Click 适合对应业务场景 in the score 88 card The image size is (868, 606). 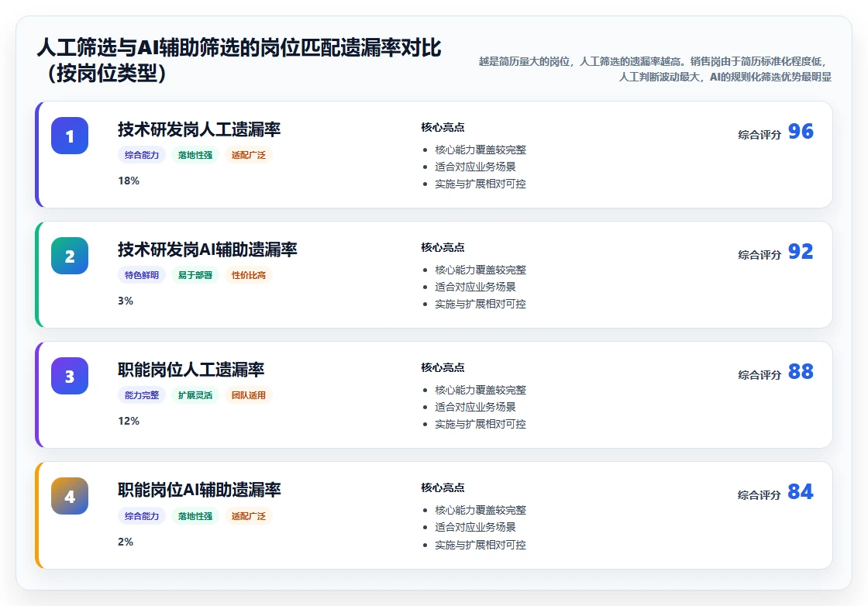tap(475, 407)
